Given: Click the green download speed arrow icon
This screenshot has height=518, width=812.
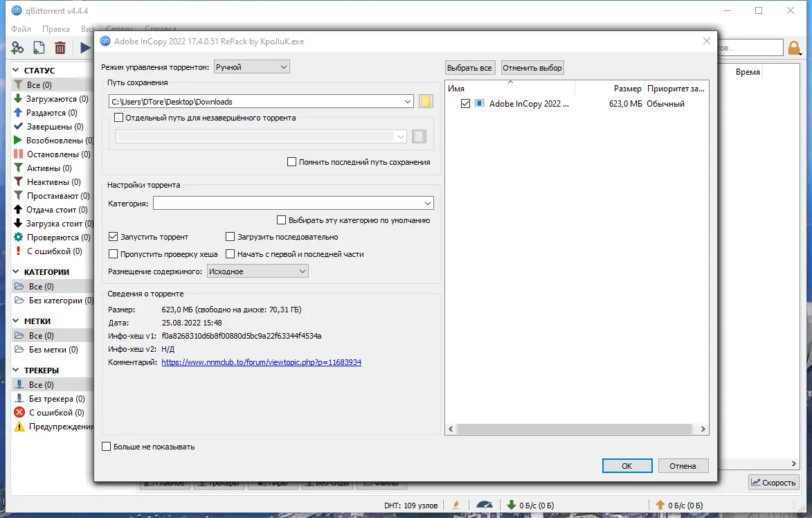Looking at the screenshot, I should click(511, 505).
